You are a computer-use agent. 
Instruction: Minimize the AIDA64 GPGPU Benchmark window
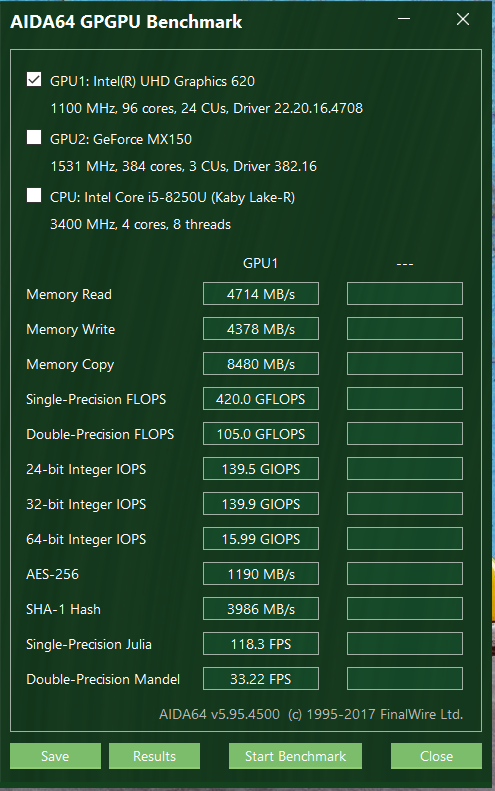tap(404, 19)
